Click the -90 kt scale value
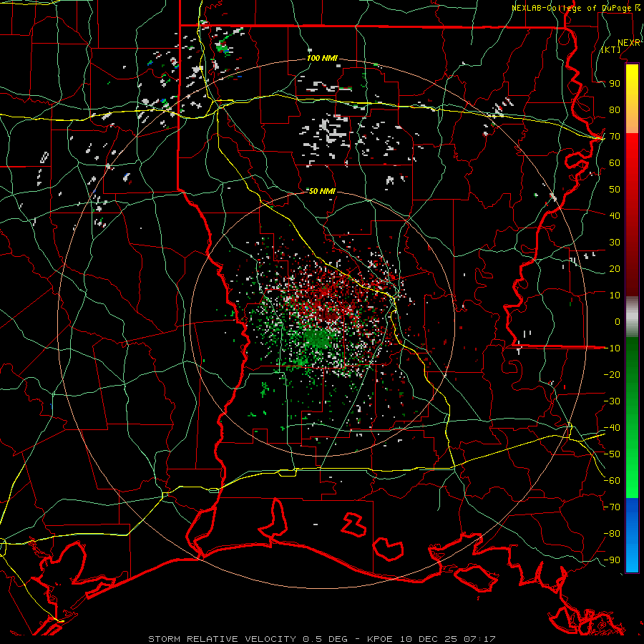Screen dimensions: 644x644 click(612, 560)
